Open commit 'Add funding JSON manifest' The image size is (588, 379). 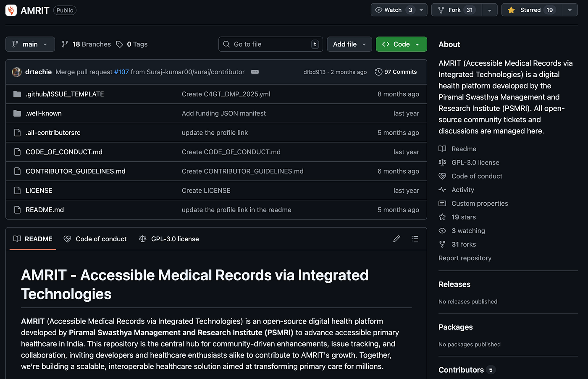pyautogui.click(x=224, y=113)
